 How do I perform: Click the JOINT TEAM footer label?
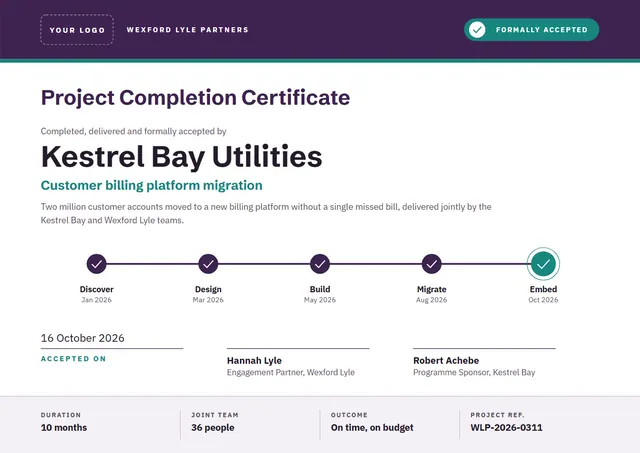215,415
